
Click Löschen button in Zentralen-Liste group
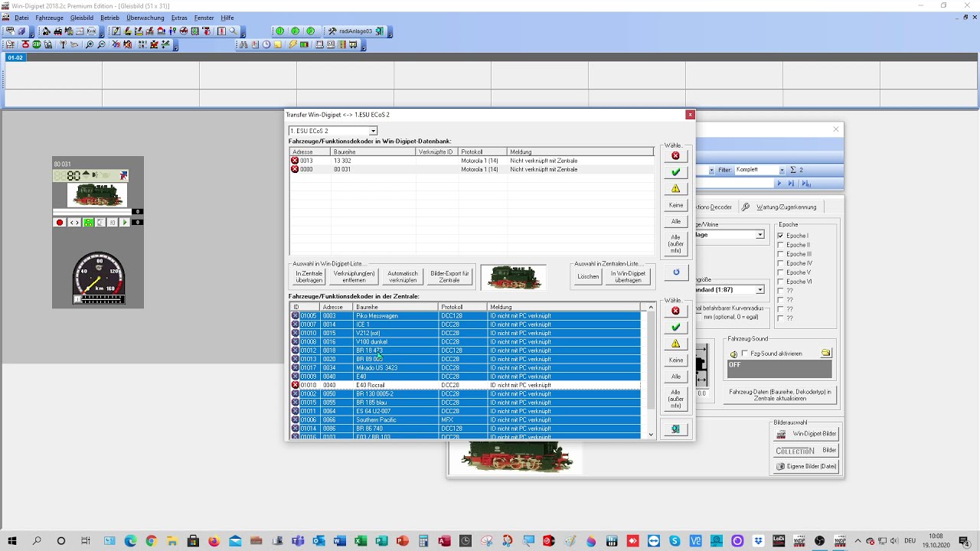coord(588,276)
